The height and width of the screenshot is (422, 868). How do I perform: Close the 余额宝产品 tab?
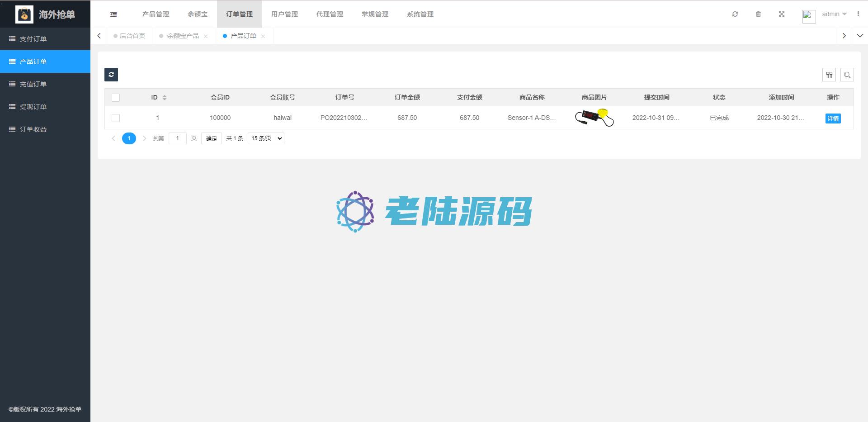pos(206,36)
